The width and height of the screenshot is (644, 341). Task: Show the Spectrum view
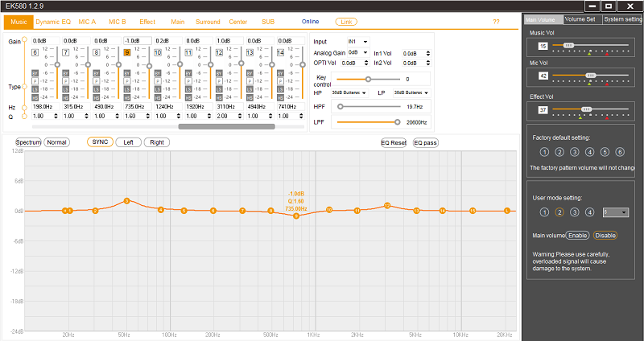[28, 142]
